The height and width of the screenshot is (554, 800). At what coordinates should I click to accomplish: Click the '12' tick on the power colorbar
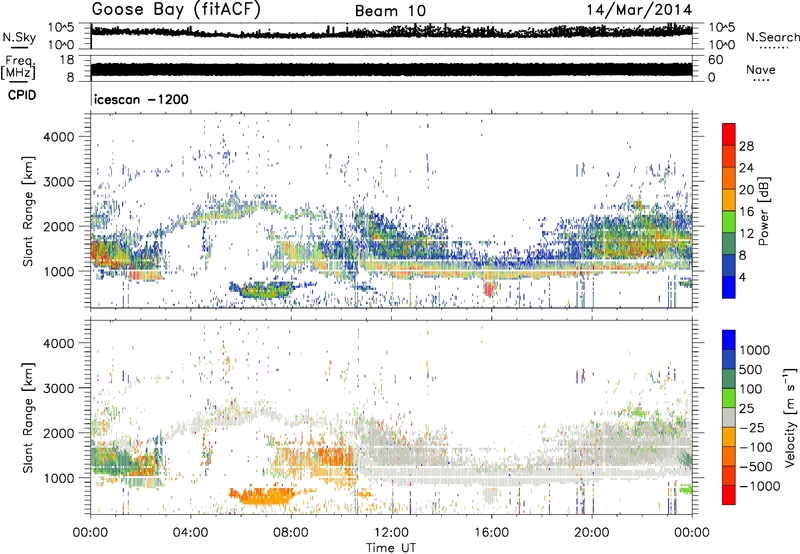click(x=746, y=234)
